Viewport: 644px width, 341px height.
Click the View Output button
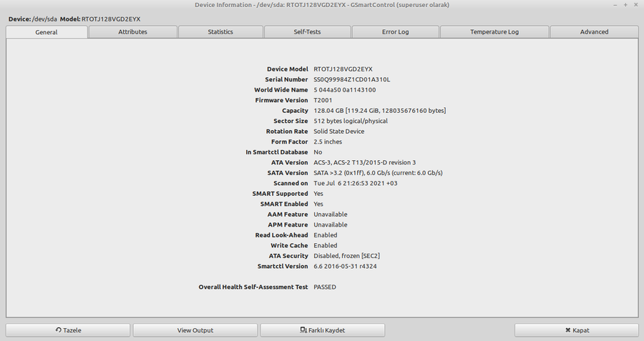(195, 330)
